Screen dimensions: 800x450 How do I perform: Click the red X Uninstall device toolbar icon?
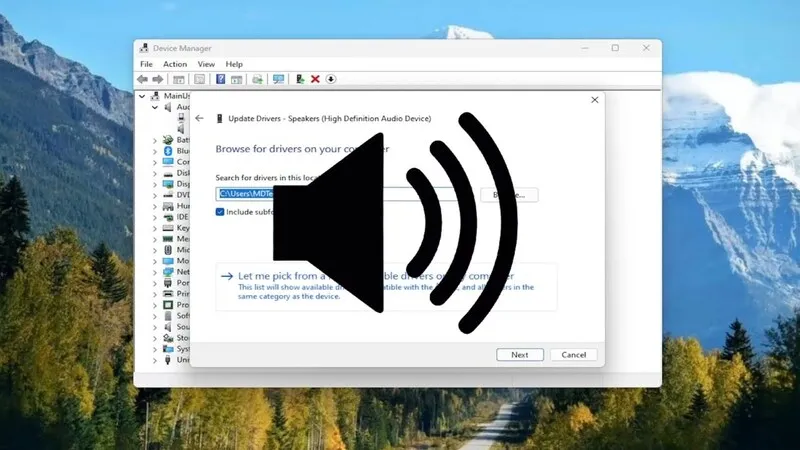(x=315, y=79)
